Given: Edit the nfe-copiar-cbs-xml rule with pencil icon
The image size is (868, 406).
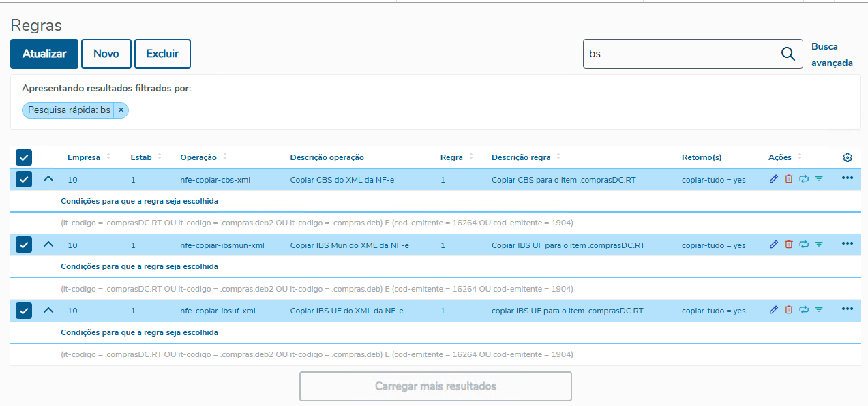Looking at the screenshot, I should point(773,179).
